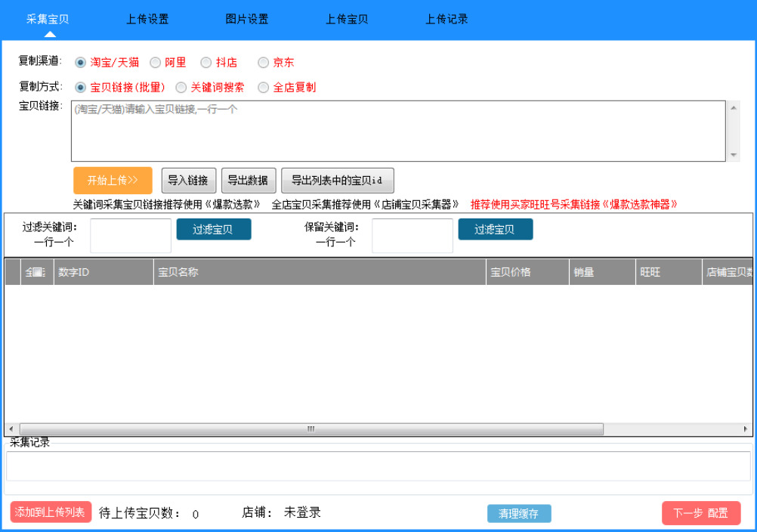
Task: Click the 导出数据 button
Action: click(249, 181)
